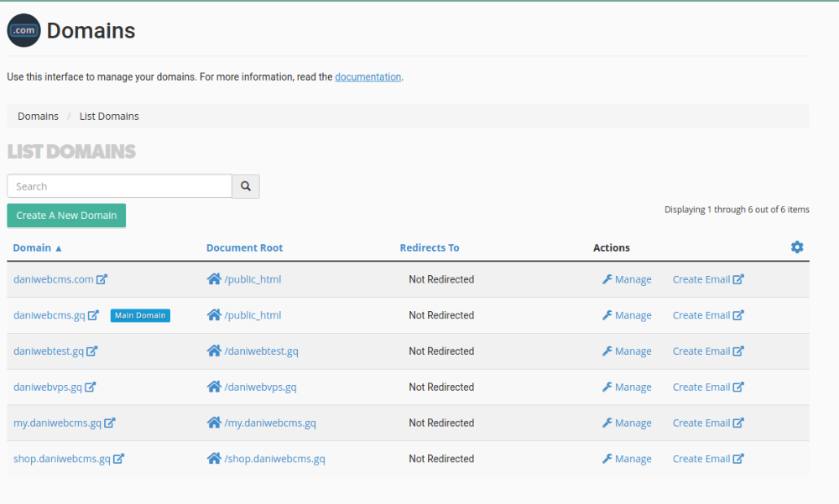Open daniwebcms.gq domain link
Screen dimensions: 839x504
point(50,315)
